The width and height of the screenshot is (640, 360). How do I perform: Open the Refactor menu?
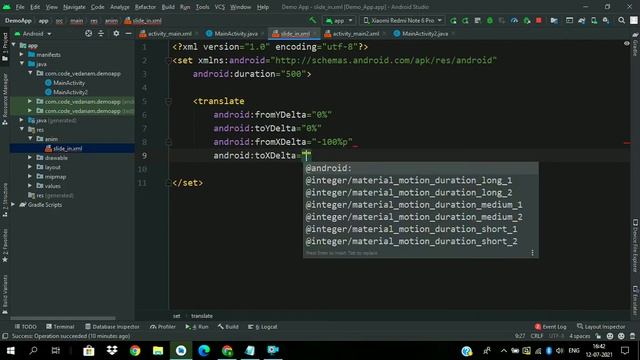point(145,7)
